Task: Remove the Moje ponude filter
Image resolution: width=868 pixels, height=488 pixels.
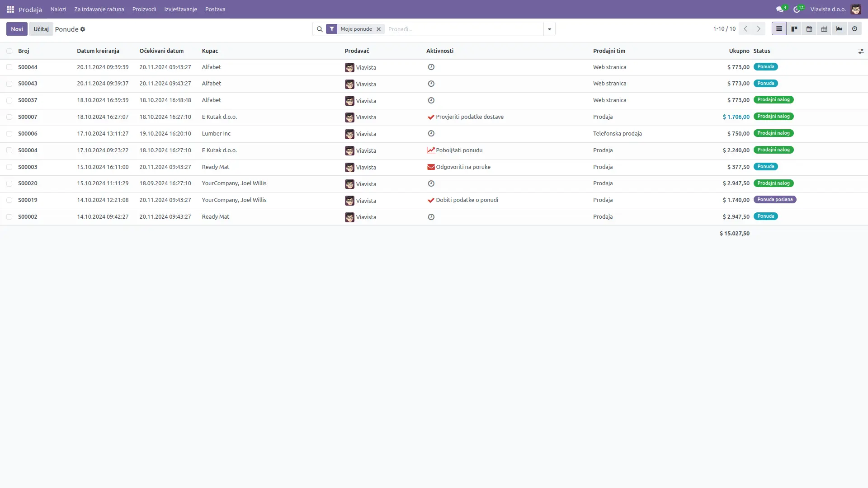Action: tap(378, 29)
